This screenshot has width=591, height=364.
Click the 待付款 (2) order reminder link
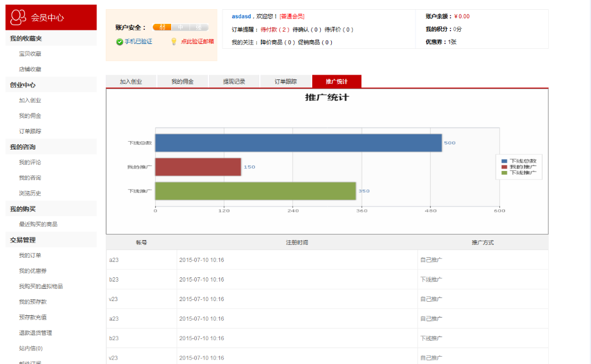pyautogui.click(x=275, y=29)
